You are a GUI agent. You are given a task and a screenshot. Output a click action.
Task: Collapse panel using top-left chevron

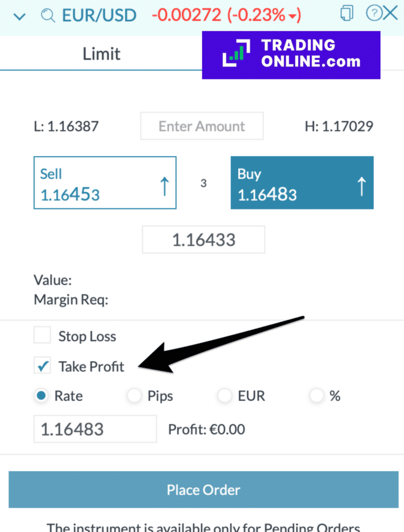pos(19,17)
